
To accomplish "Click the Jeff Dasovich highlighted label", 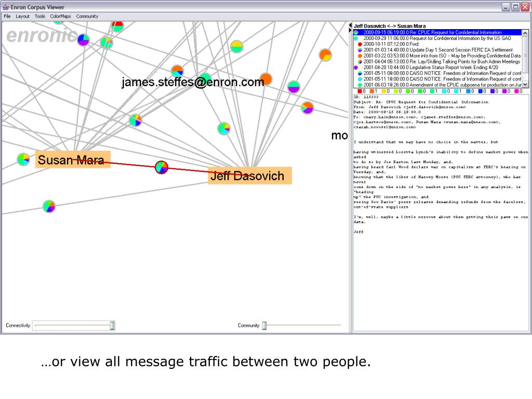I will [x=250, y=176].
